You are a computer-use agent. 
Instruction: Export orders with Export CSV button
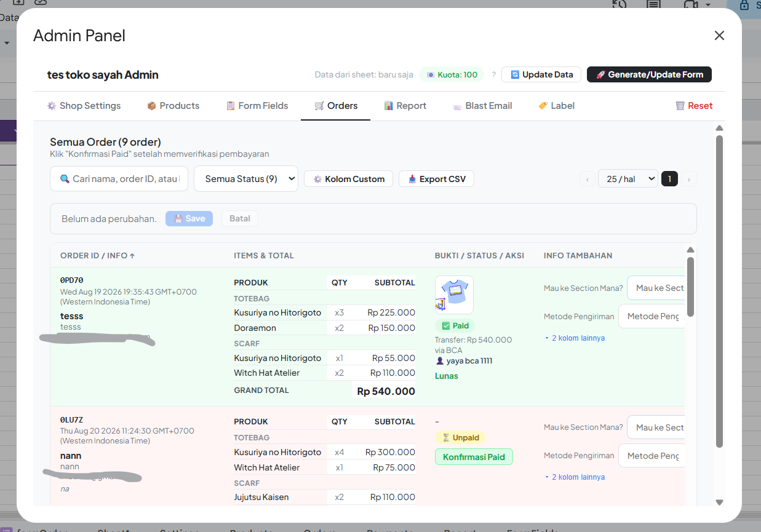[x=437, y=179]
